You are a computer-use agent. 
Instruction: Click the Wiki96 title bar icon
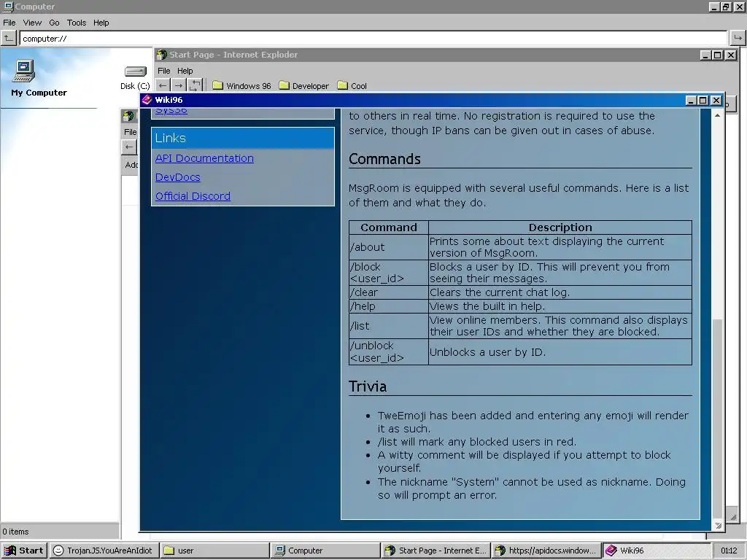point(147,99)
